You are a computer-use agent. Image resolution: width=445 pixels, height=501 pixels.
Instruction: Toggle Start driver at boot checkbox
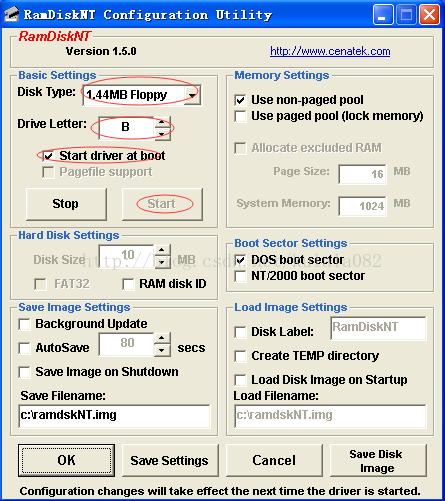(x=48, y=156)
